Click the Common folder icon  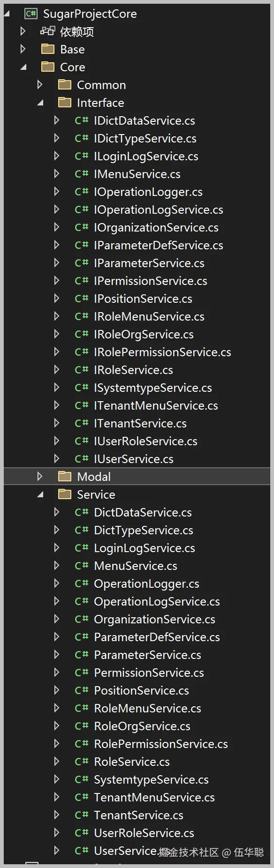point(65,84)
